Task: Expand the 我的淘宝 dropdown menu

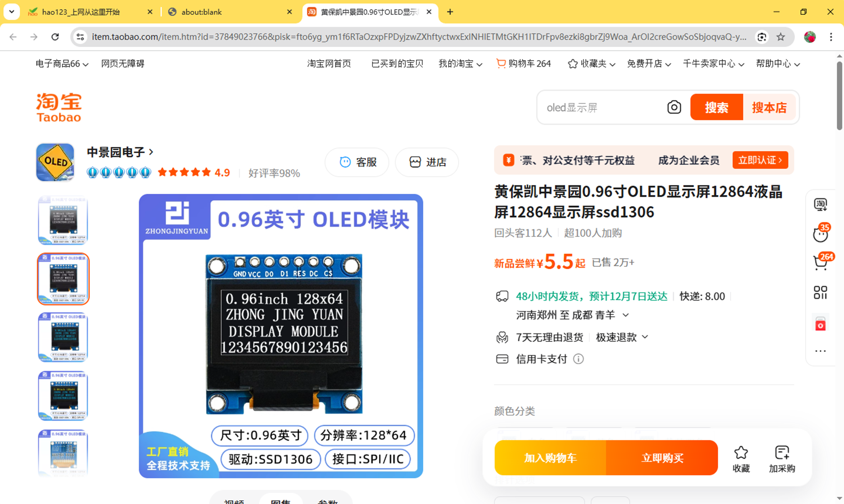Action: coord(460,64)
